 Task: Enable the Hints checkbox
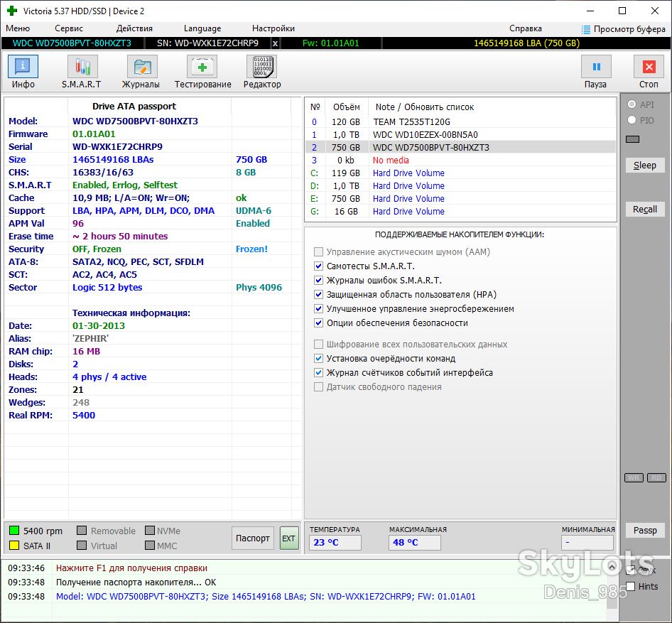(630, 586)
